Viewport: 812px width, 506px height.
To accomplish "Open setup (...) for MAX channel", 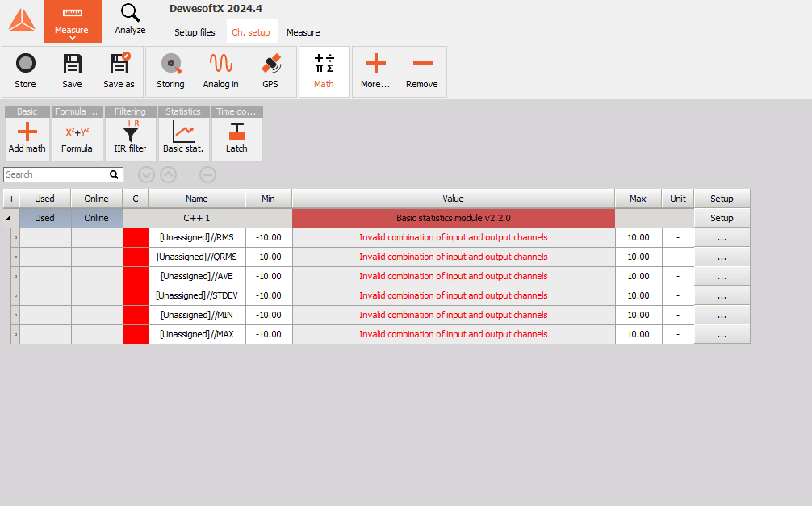I will (x=722, y=335).
